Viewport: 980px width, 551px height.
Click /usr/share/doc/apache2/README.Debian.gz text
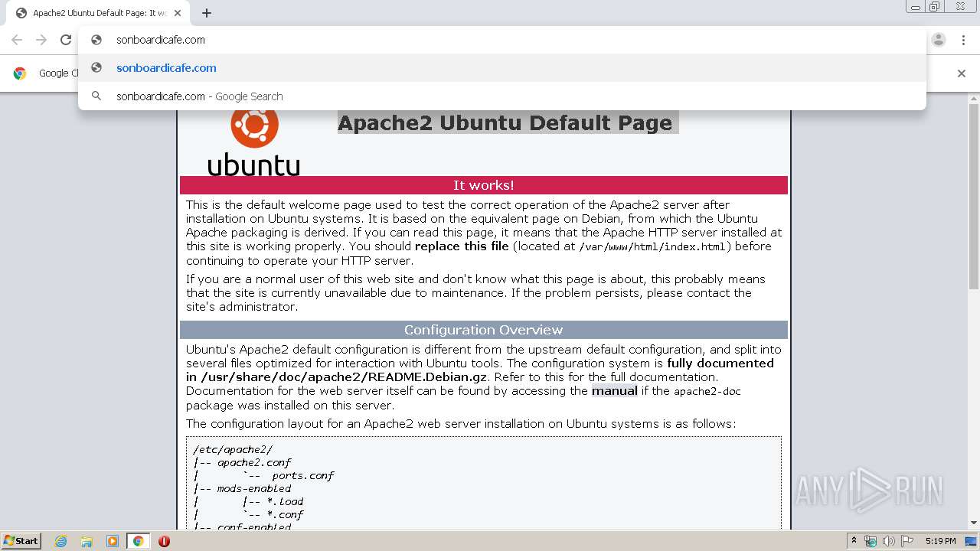pyautogui.click(x=345, y=377)
